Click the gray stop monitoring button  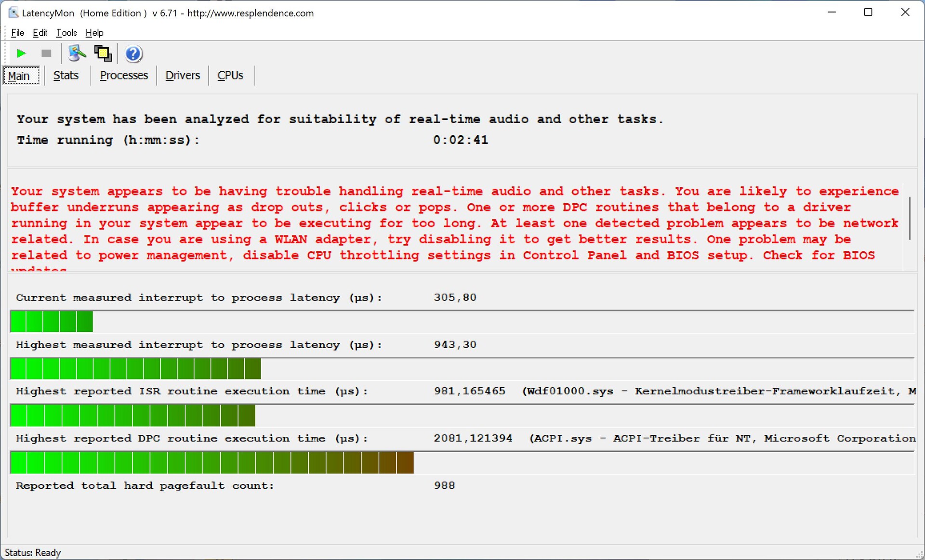tap(46, 53)
